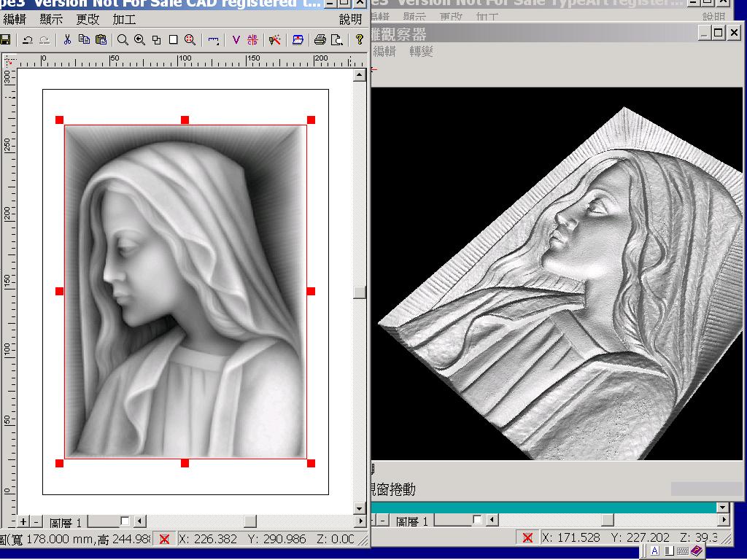Select the plain magnifier Zoom tool

(123, 39)
